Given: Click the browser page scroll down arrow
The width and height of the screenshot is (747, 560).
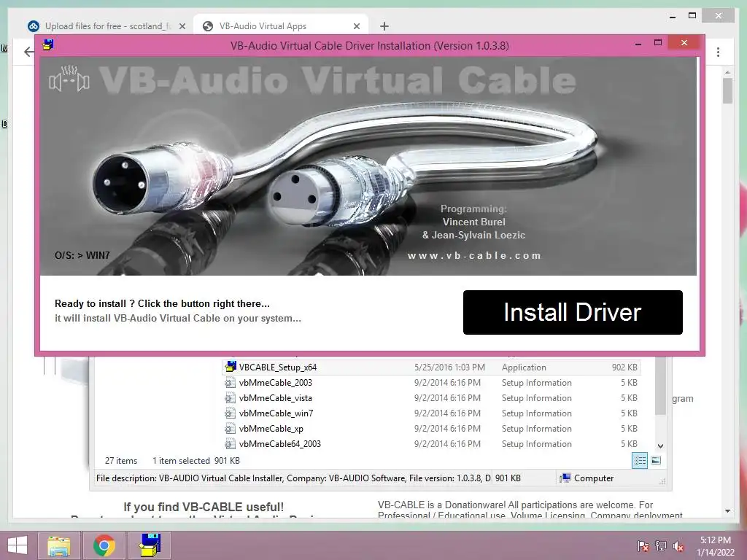Looking at the screenshot, I should coord(727,511).
